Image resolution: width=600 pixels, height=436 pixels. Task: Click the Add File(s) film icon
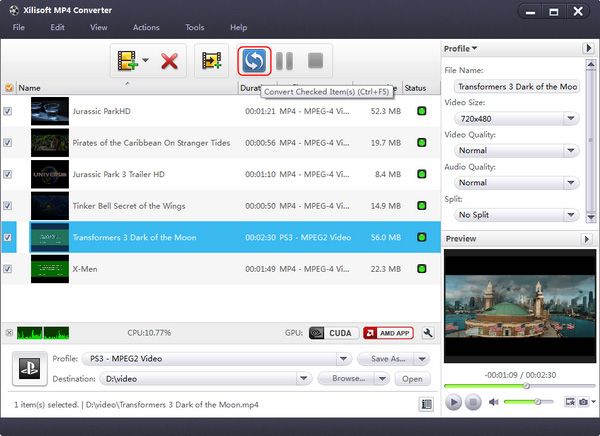(127, 61)
